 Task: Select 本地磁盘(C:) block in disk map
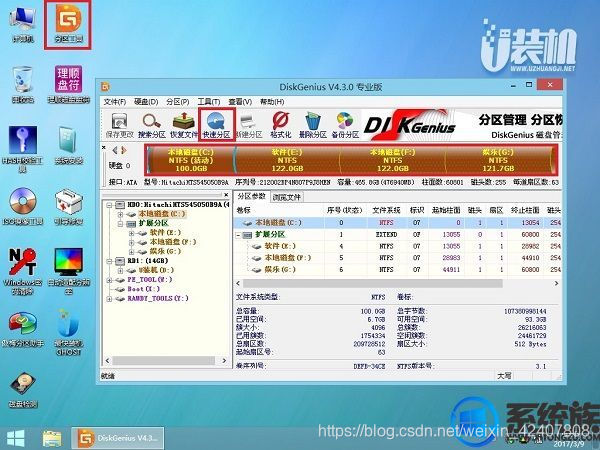coord(191,160)
